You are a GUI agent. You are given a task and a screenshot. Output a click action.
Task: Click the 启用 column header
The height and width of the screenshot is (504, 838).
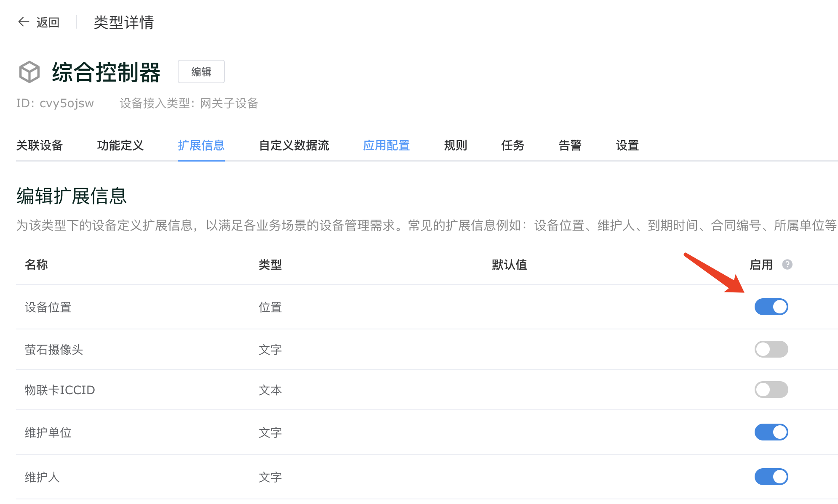point(761,265)
